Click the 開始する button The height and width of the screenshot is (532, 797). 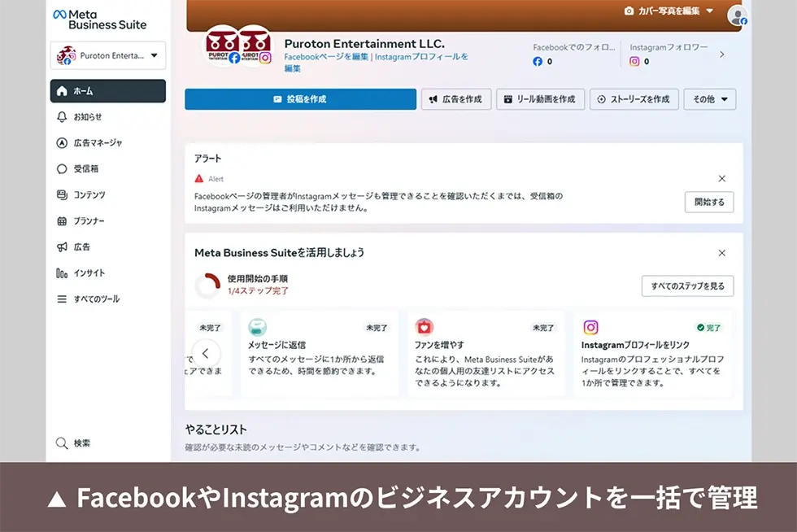(709, 202)
